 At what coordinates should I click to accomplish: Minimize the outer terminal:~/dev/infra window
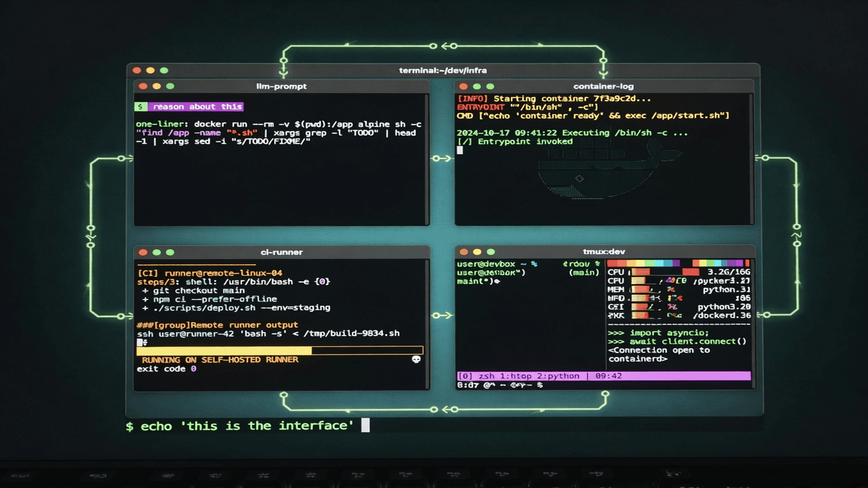pos(150,70)
